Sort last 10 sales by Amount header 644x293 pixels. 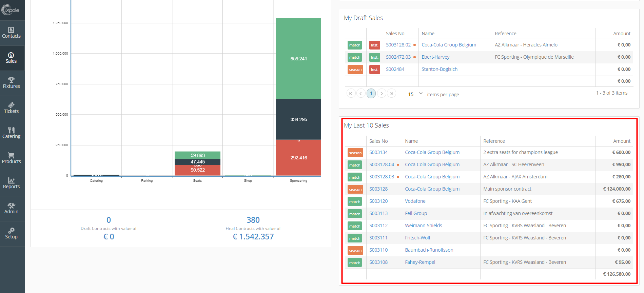pos(622,141)
